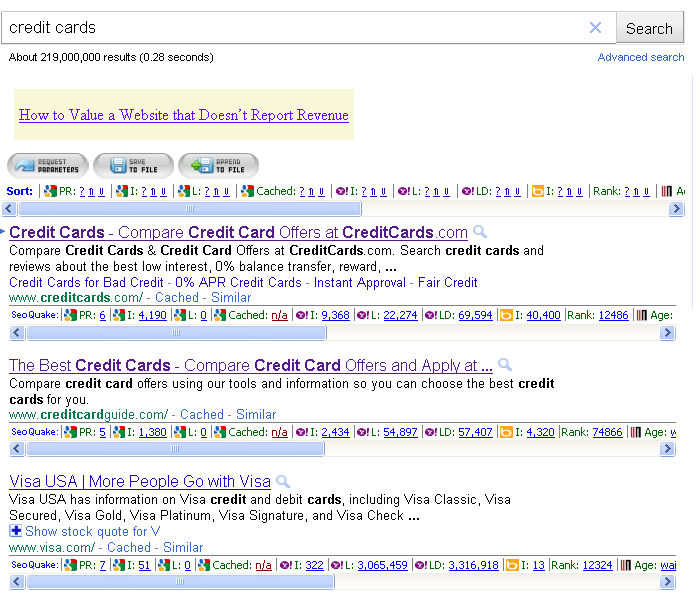Screen dimensions: 696x597
Task: Click the Sort bar's right scroll arrow
Action: pos(676,208)
